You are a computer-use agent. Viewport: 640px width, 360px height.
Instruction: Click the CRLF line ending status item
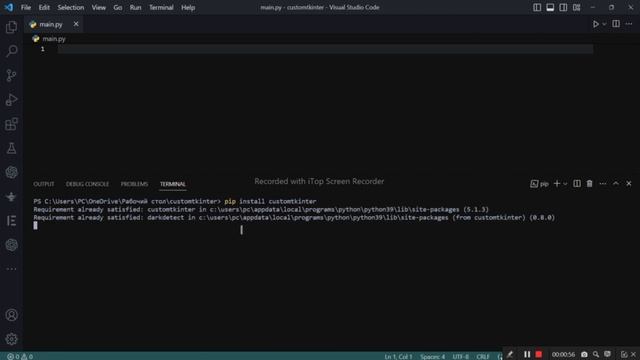(483, 356)
